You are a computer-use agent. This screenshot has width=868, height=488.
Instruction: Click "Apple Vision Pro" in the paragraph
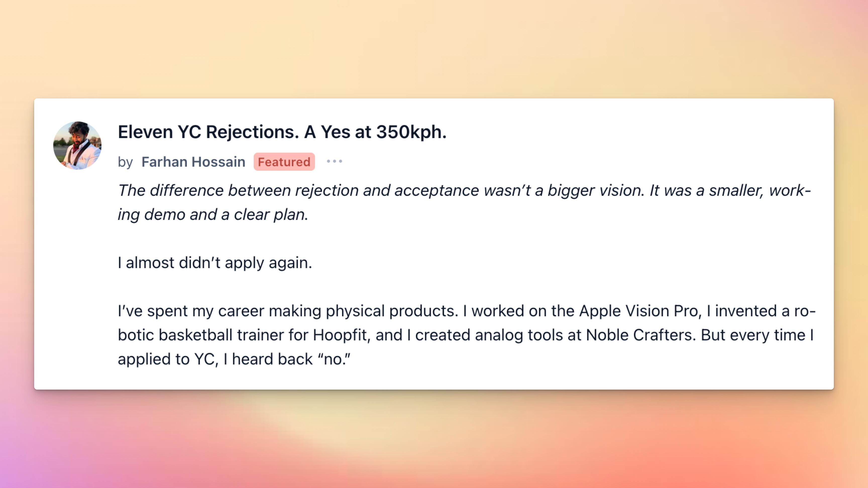[638, 311]
